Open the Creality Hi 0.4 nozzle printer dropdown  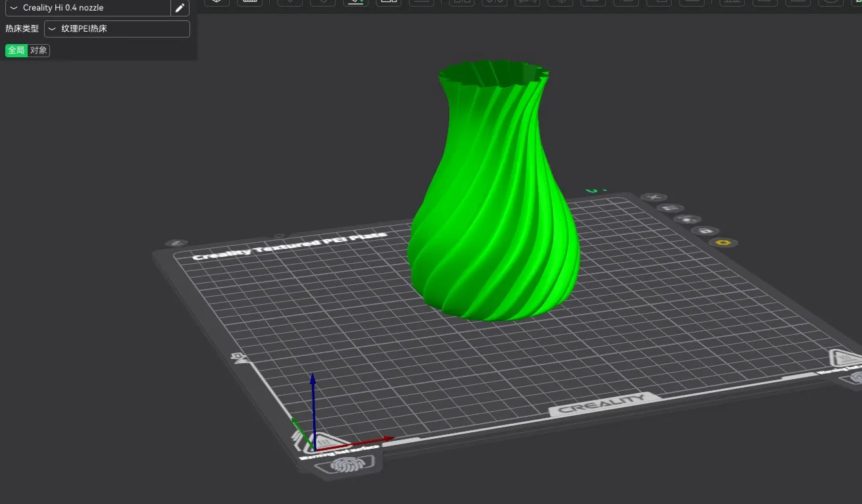88,8
